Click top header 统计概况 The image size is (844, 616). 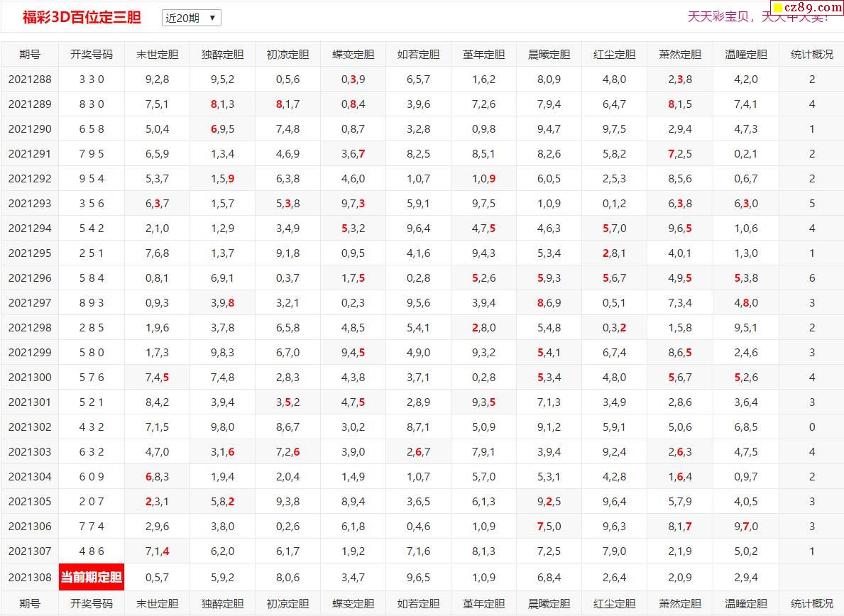[x=812, y=54]
